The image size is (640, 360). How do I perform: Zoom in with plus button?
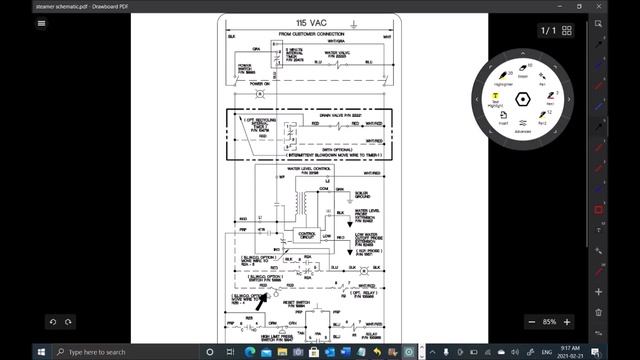coord(567,322)
